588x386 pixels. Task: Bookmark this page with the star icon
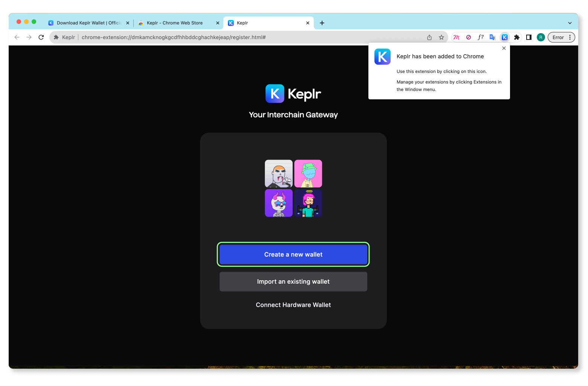click(441, 37)
